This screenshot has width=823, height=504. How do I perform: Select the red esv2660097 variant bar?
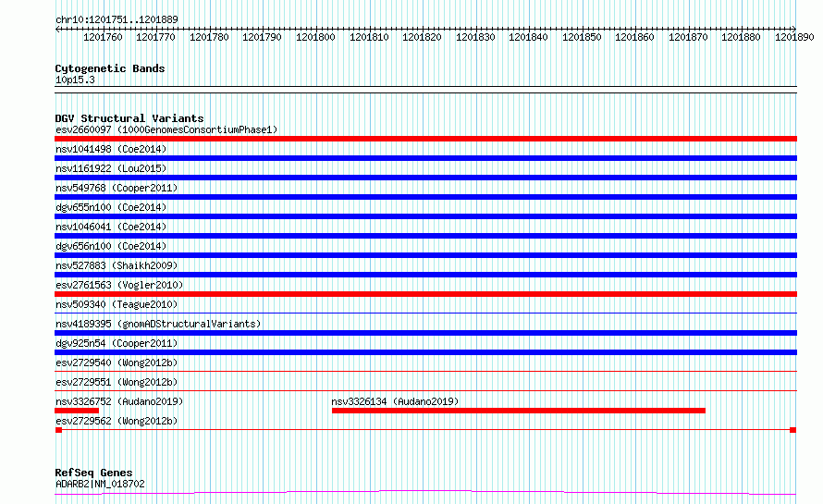[x=425, y=139]
